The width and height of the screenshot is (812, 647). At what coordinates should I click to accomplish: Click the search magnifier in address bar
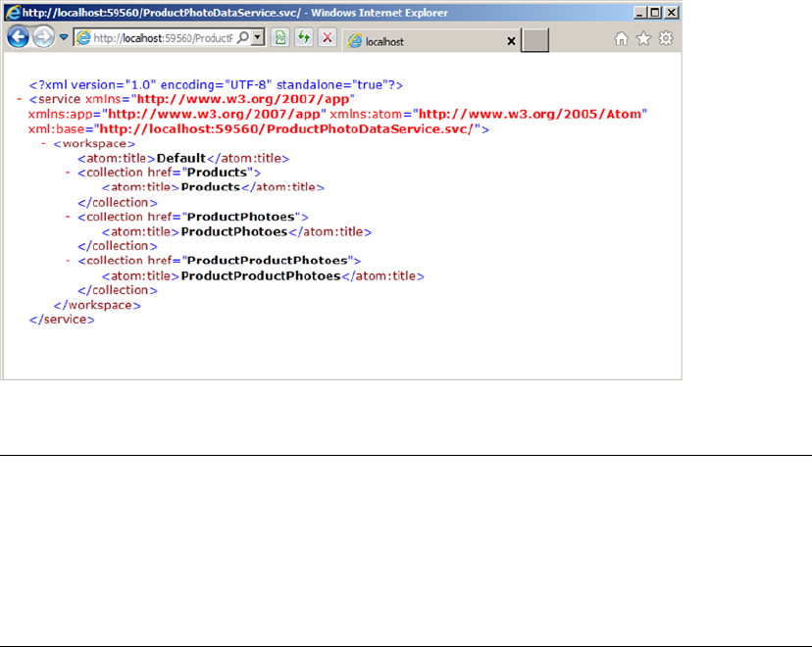point(243,37)
